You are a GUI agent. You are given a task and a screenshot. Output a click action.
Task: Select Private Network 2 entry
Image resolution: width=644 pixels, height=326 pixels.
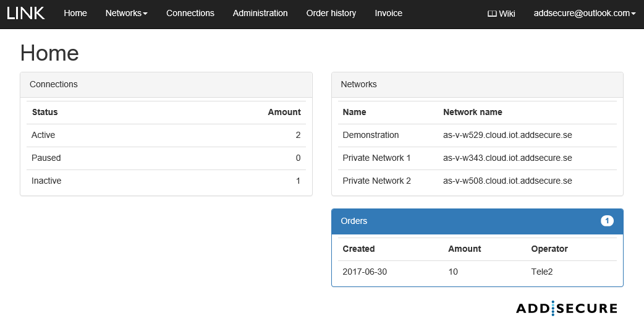(376, 181)
